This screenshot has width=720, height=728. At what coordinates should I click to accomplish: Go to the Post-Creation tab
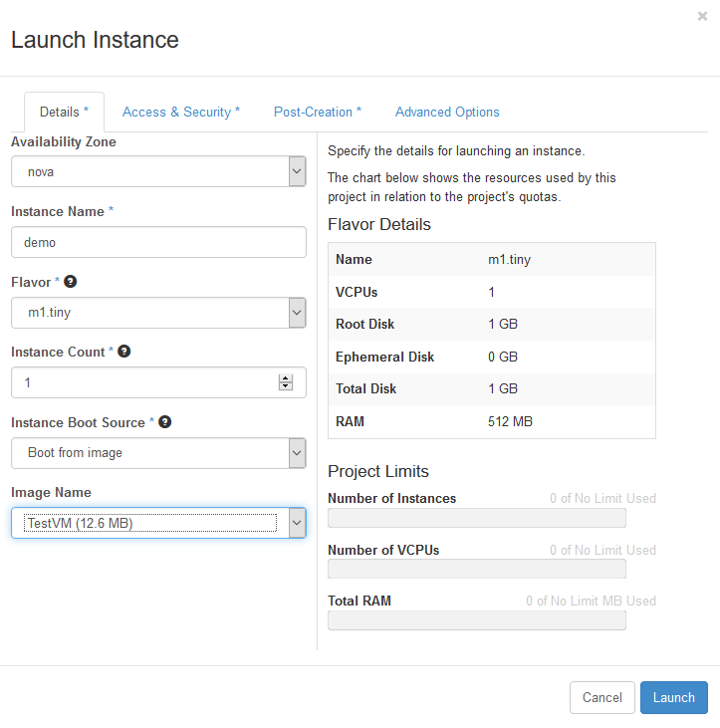click(x=318, y=113)
